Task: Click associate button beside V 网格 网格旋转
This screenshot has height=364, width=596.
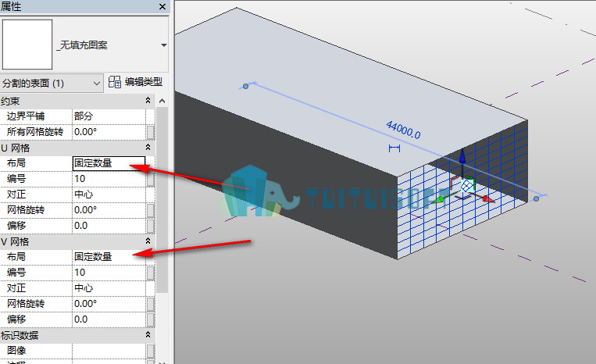Action: [151, 304]
